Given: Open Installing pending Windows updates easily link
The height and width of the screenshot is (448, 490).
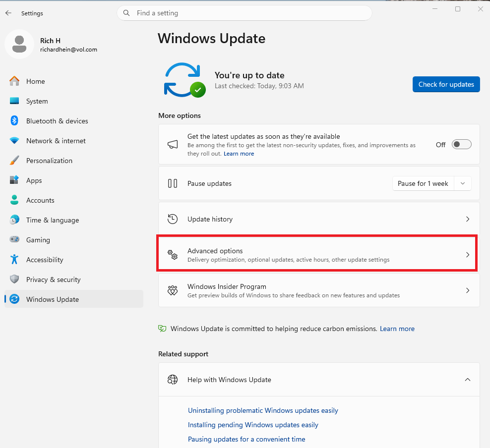Looking at the screenshot, I should pyautogui.click(x=253, y=425).
